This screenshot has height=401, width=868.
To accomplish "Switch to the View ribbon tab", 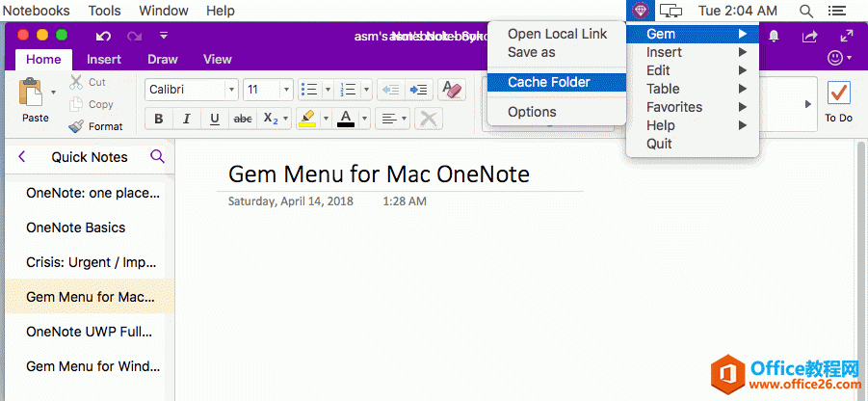I will point(218,59).
